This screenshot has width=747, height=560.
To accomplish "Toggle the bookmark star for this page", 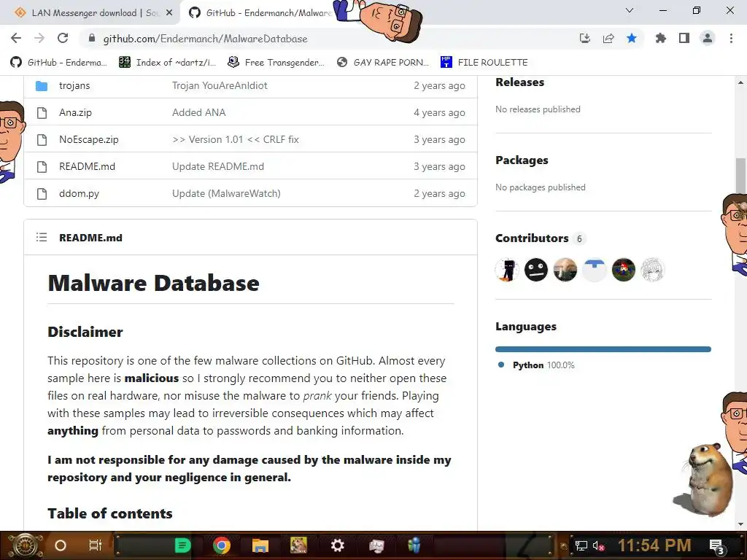I will [x=632, y=39].
